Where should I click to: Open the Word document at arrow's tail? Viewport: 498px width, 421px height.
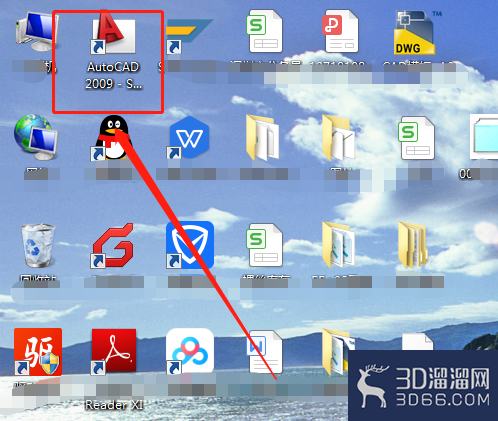(x=265, y=352)
